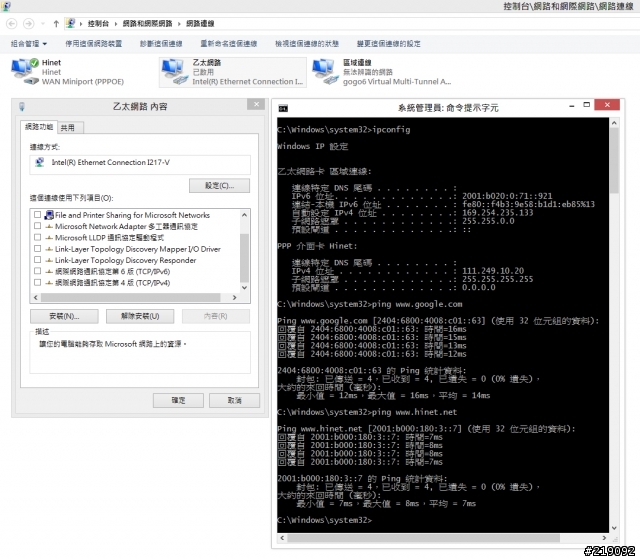This screenshot has width=640, height=559.
Task: Click the 內容(R) button
Action: click(216, 316)
